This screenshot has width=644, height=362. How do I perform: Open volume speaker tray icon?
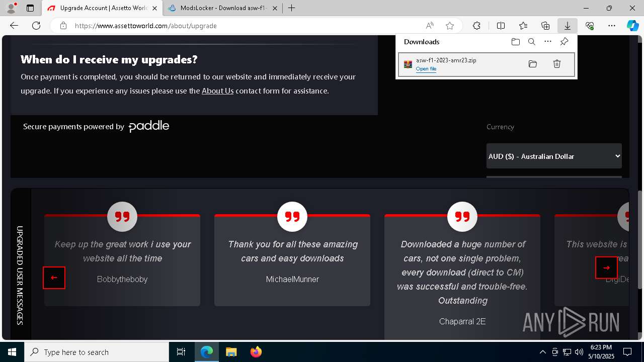579,352
